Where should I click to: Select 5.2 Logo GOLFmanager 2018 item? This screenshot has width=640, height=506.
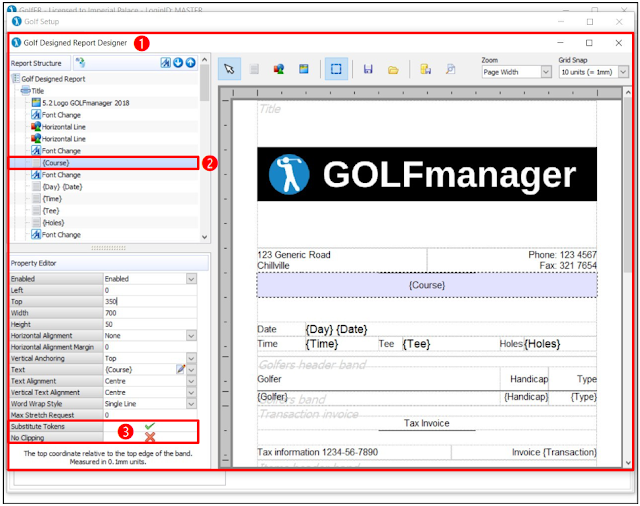pyautogui.click(x=86, y=103)
